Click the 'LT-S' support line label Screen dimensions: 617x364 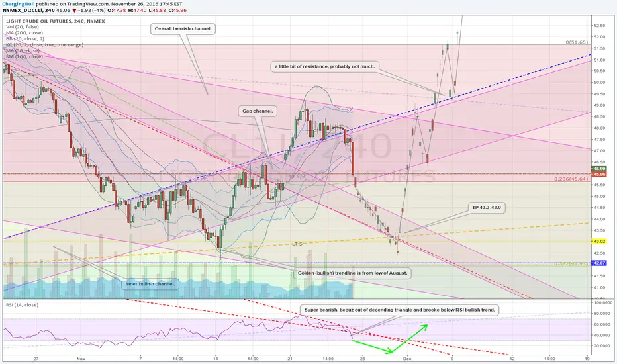(x=297, y=244)
